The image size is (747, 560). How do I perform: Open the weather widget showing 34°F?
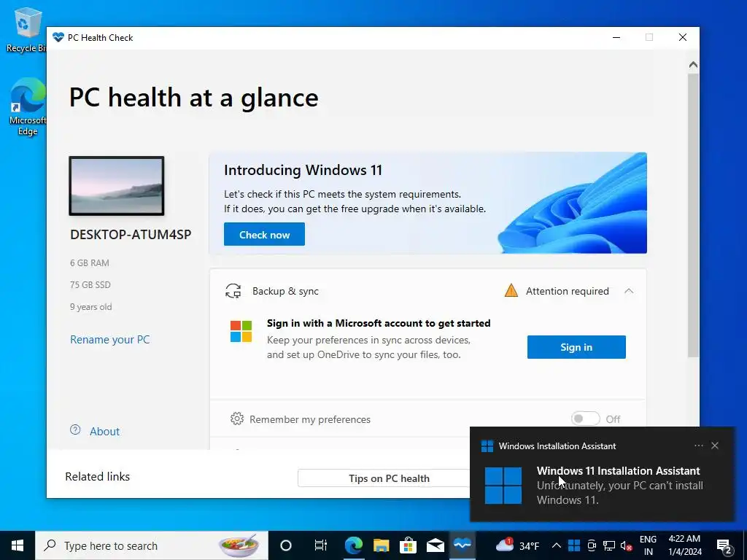click(517, 545)
